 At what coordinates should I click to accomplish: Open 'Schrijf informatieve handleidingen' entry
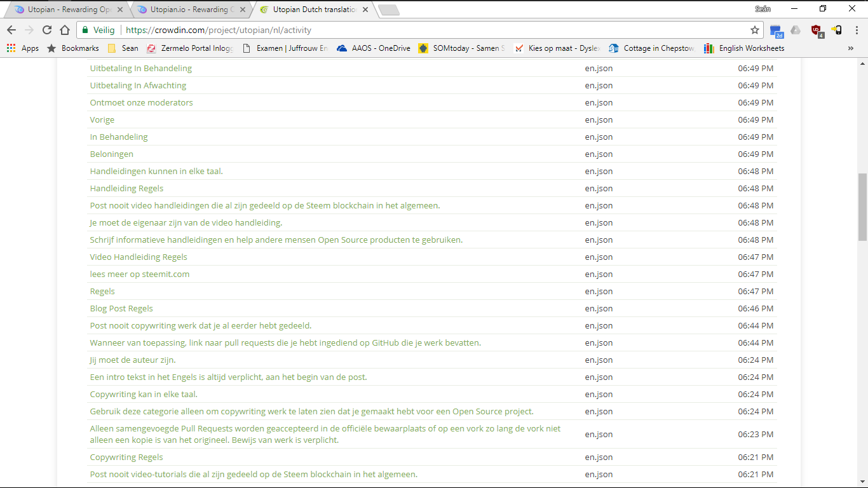(276, 240)
